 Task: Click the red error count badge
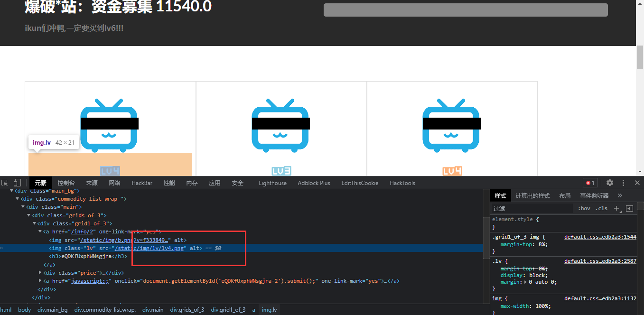[590, 183]
